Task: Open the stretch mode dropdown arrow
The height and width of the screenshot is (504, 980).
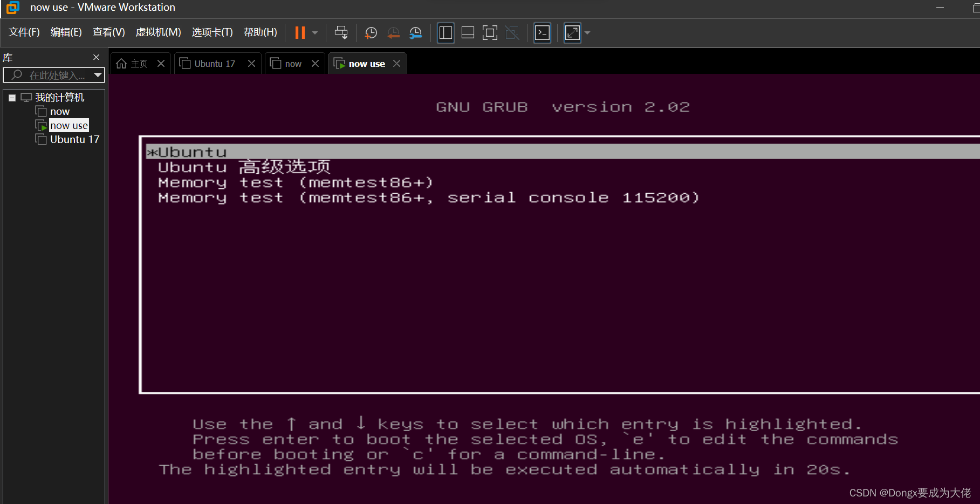Action: 587,32
